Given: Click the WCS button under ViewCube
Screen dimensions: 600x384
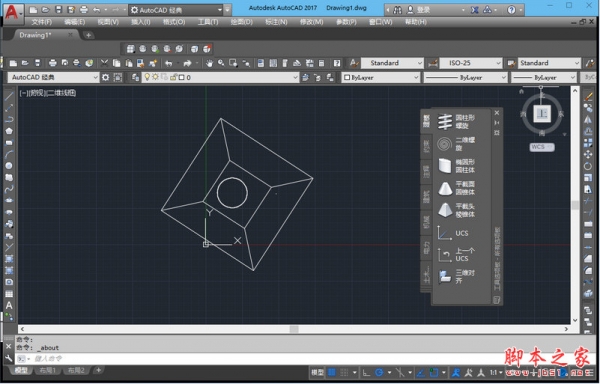Looking at the screenshot, I should [541, 147].
